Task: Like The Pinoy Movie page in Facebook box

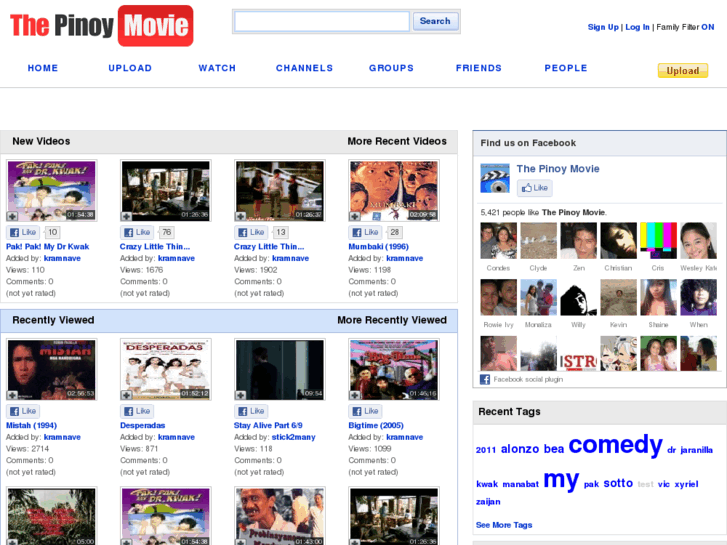Action: point(535,188)
